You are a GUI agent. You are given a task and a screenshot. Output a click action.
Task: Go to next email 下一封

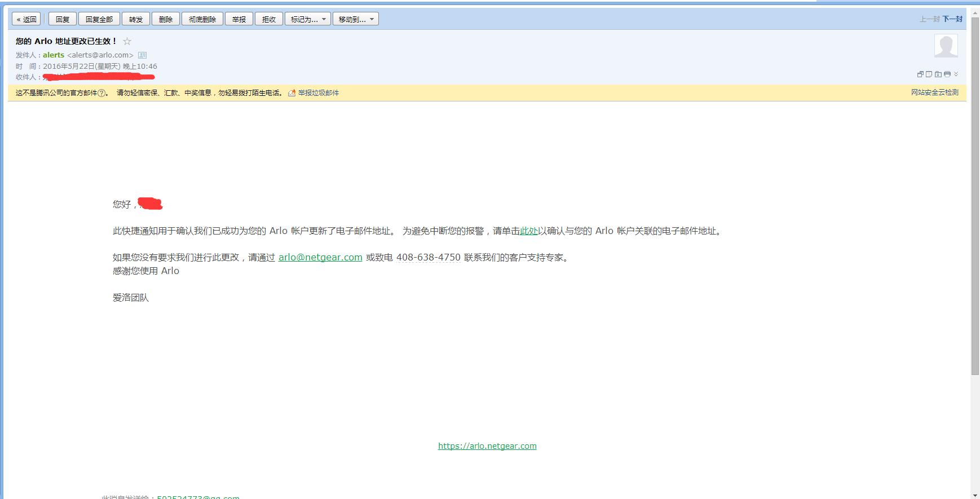tap(952, 19)
